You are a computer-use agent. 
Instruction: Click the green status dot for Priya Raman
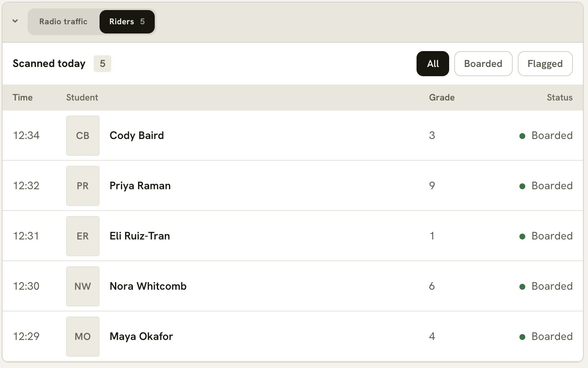coord(522,186)
